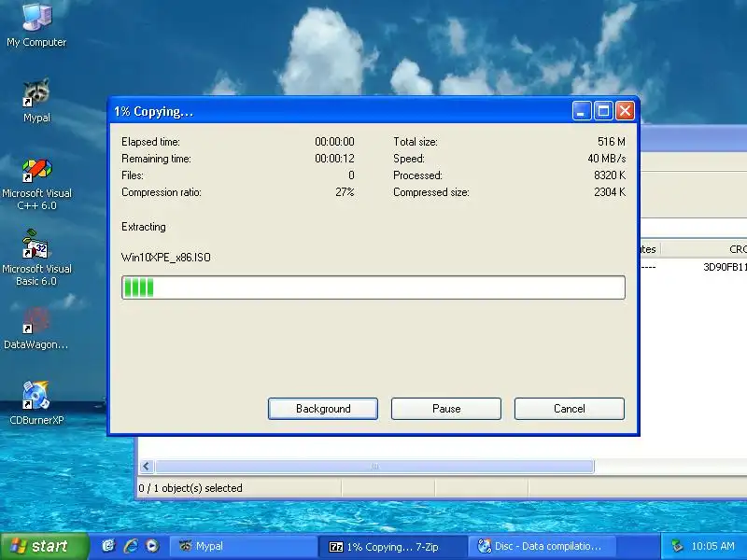Click the CRC column header in 7-Zip window
This screenshot has width=747, height=560.
[x=704, y=249]
